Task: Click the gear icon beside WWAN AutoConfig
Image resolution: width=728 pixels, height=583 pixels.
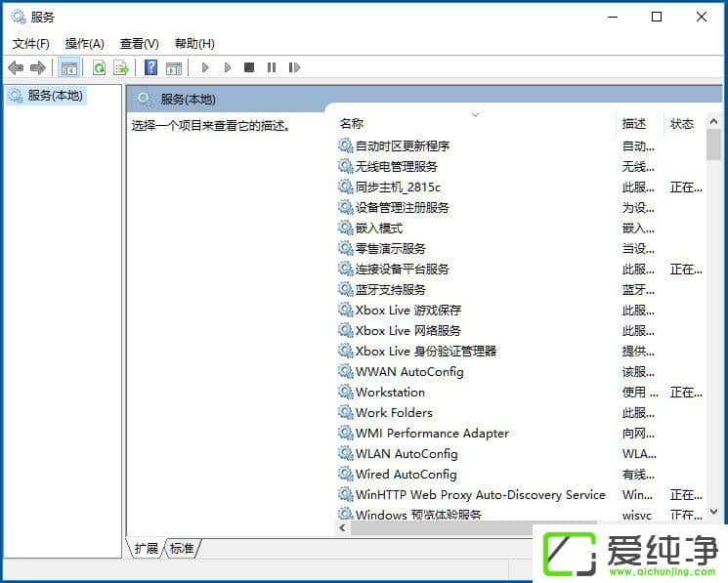Action: [x=345, y=371]
